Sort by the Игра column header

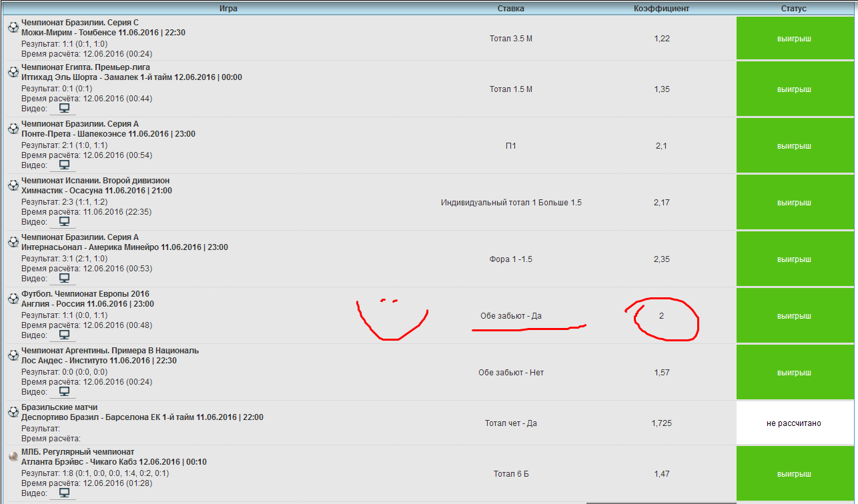coord(228,9)
